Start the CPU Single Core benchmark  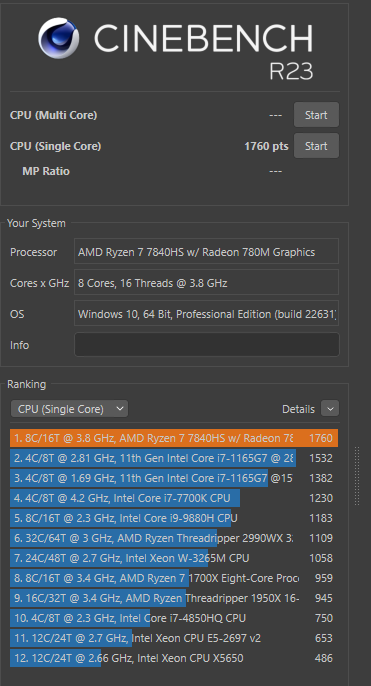tap(316, 146)
